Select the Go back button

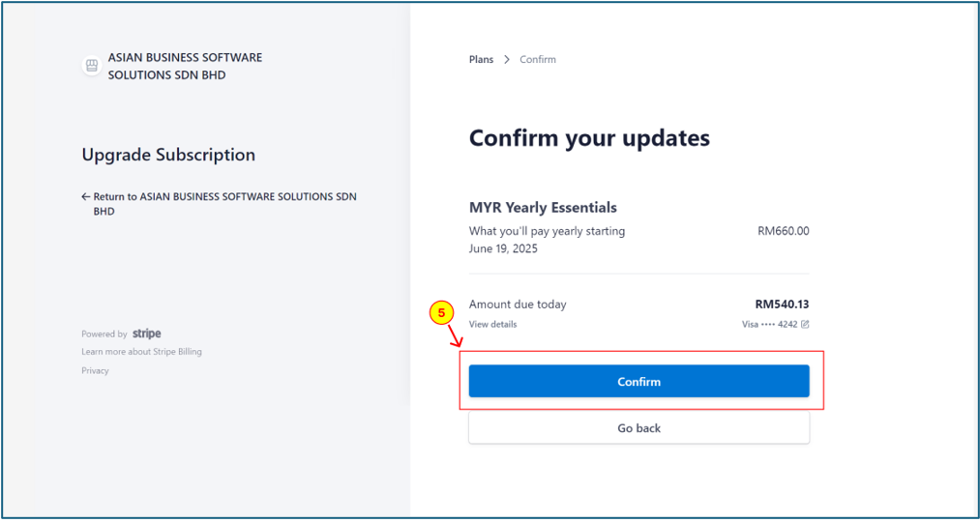pyautogui.click(x=638, y=428)
